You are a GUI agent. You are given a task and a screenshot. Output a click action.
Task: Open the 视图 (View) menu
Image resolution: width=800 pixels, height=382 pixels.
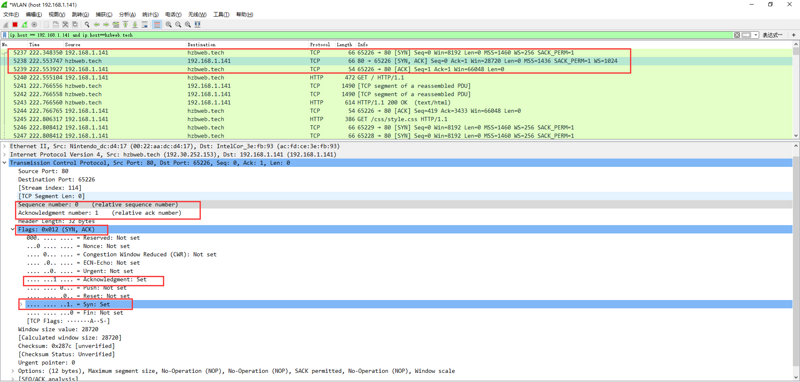coord(57,15)
